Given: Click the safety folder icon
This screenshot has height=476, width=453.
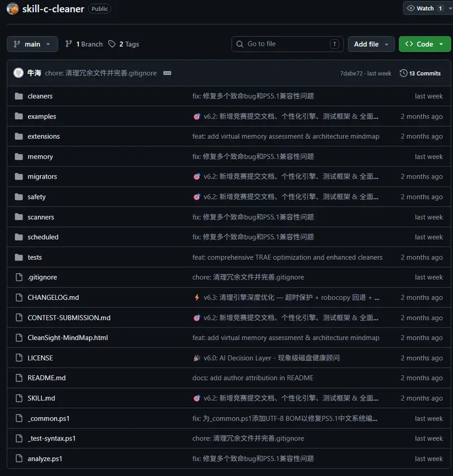Looking at the screenshot, I should (x=19, y=197).
